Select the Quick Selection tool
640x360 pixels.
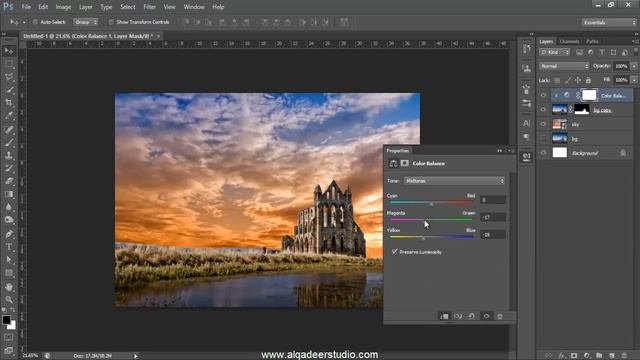tap(9, 90)
